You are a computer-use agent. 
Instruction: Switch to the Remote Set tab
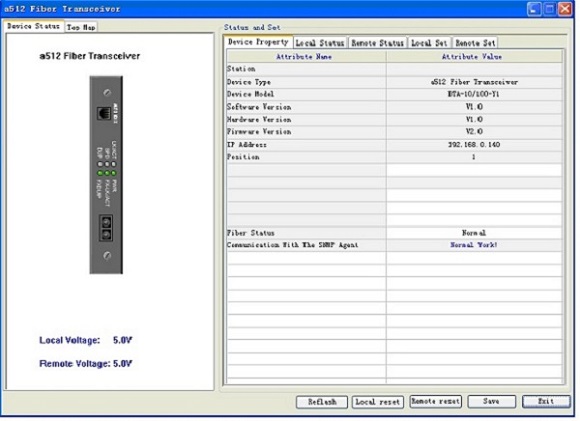tap(475, 43)
